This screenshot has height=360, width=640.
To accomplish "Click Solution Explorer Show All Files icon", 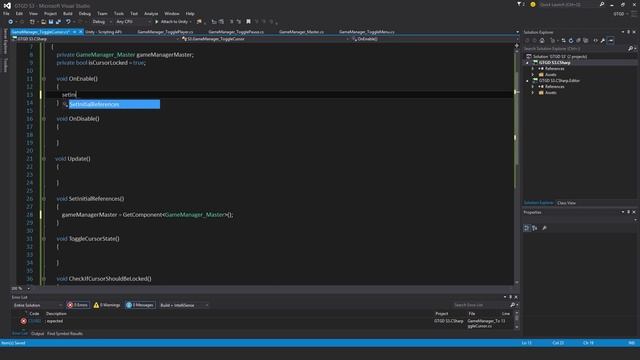I will click(x=586, y=40).
